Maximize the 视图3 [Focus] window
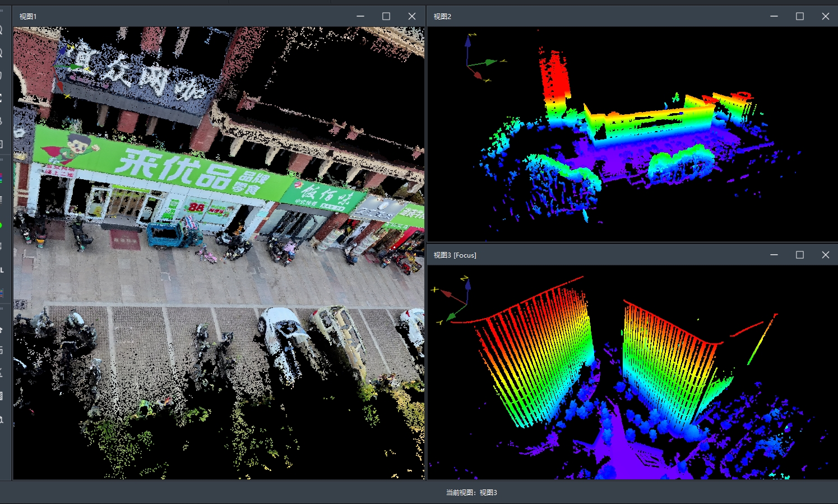The width and height of the screenshot is (838, 504). 800,255
